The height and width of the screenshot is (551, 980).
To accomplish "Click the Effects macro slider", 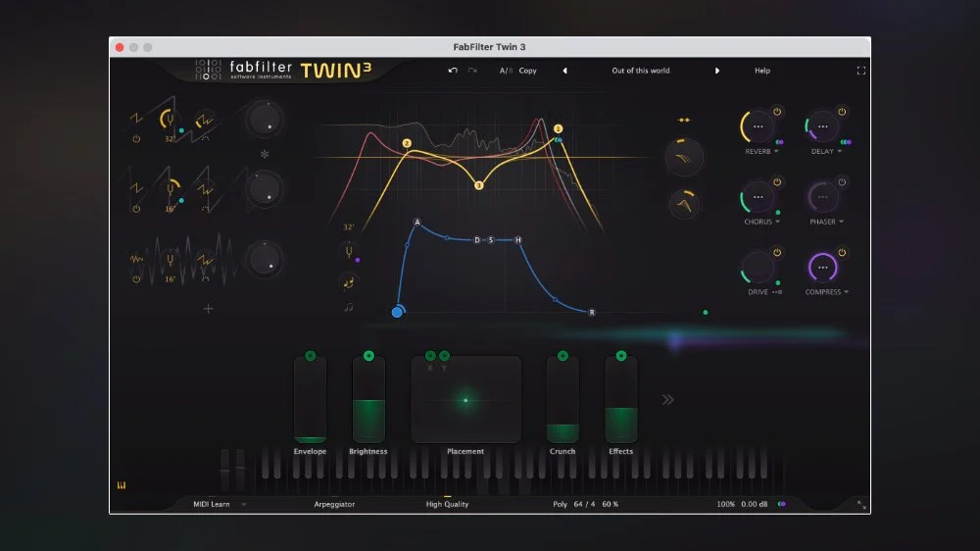I will click(620, 400).
